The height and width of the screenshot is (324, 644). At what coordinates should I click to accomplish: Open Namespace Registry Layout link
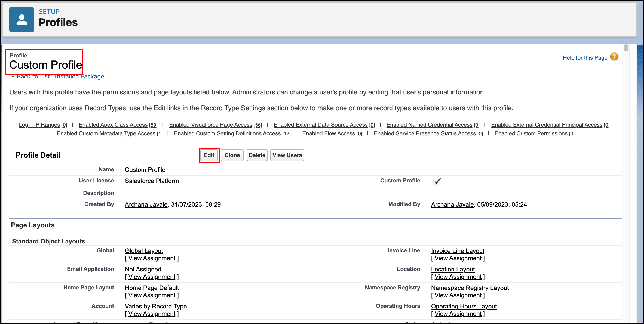(x=470, y=288)
